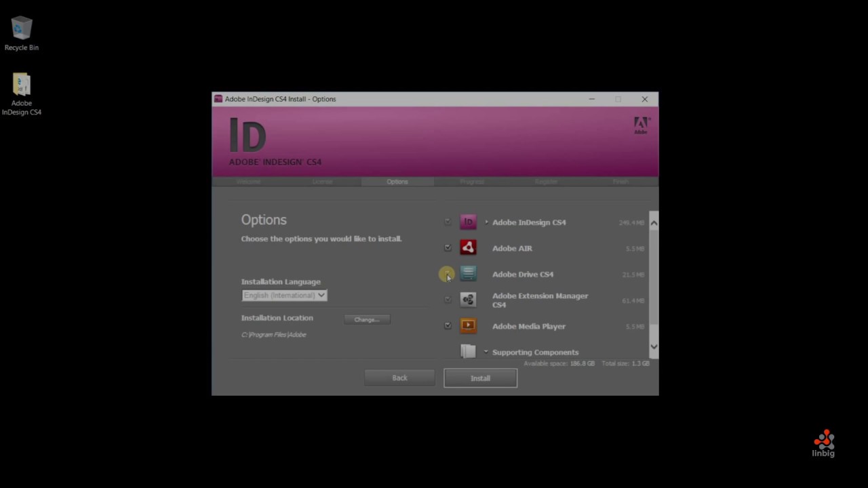This screenshot has width=868, height=488.
Task: Expand the Adobe InDesign CS4 component arrow
Action: 486,222
